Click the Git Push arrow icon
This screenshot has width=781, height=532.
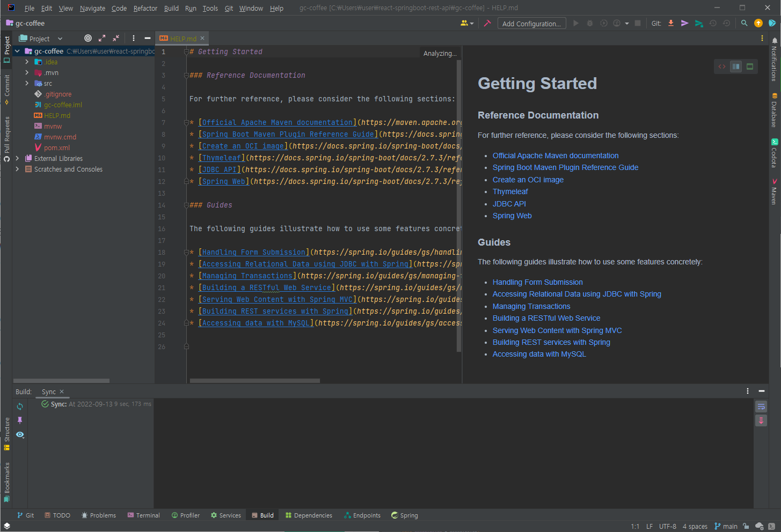click(698, 23)
